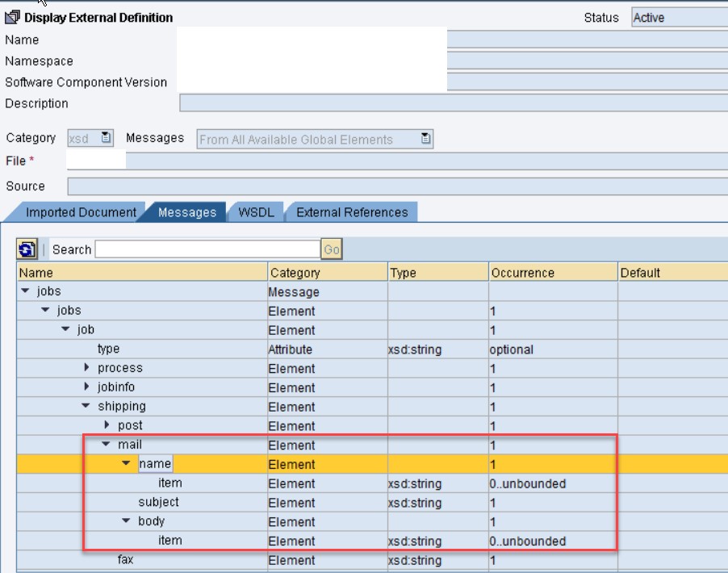The image size is (728, 573).
Task: Collapse the body element node
Action: tap(126, 521)
